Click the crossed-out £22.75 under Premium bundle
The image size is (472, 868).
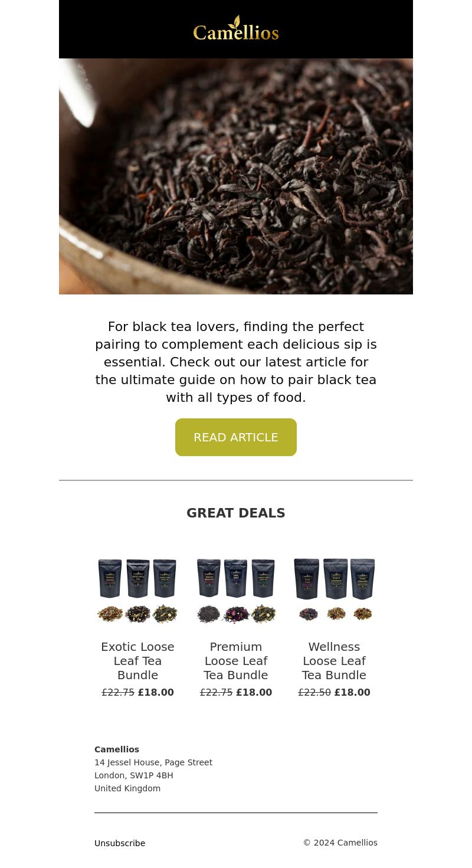tap(217, 693)
